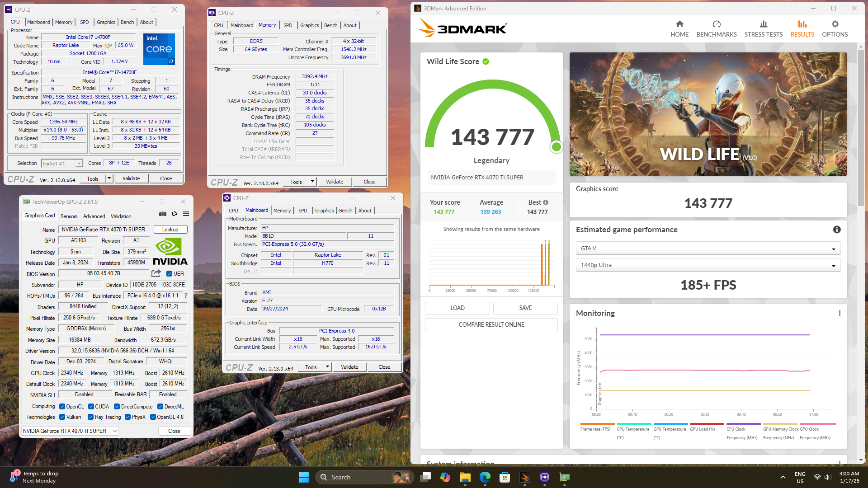Show hidden system tray icons
This screenshot has width=868, height=488.
[783, 477]
